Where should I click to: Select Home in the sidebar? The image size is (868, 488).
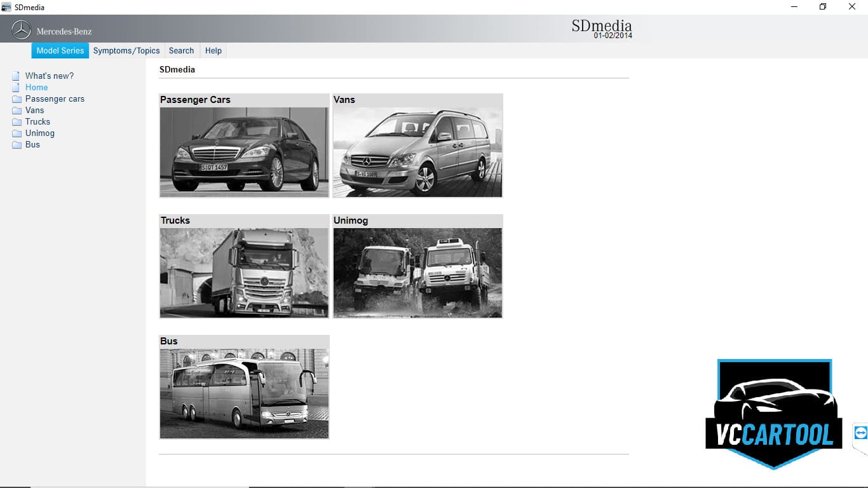click(36, 87)
